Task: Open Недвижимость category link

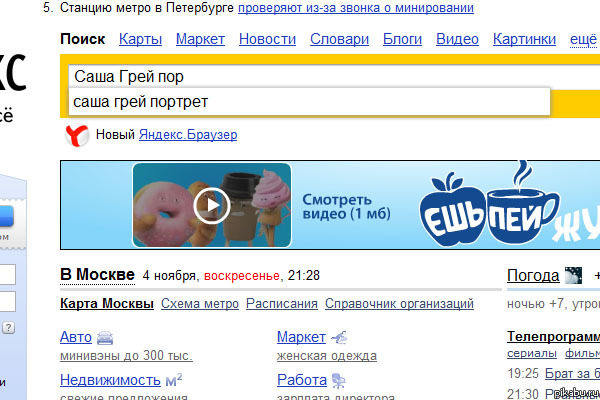Action: [x=110, y=380]
